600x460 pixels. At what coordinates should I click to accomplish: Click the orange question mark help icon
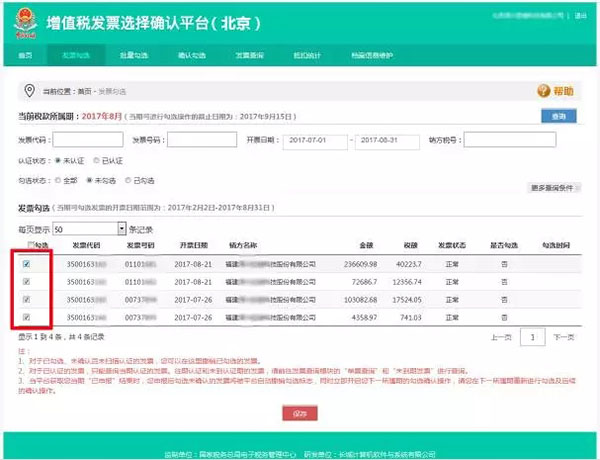click(543, 91)
